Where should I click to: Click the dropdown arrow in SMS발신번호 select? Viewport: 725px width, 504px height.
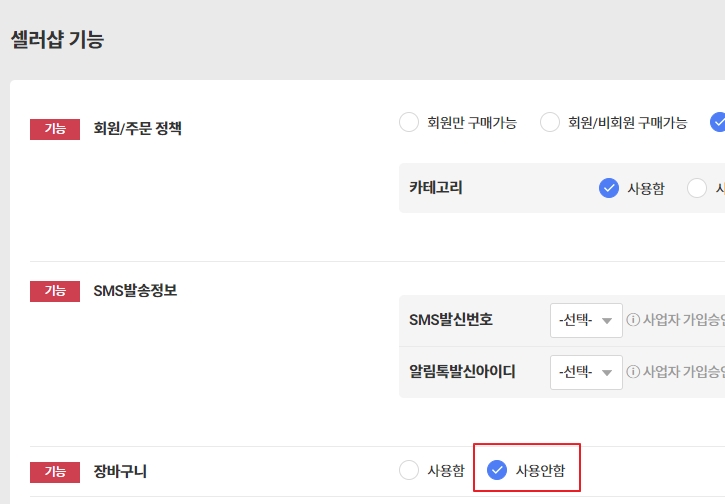click(607, 321)
